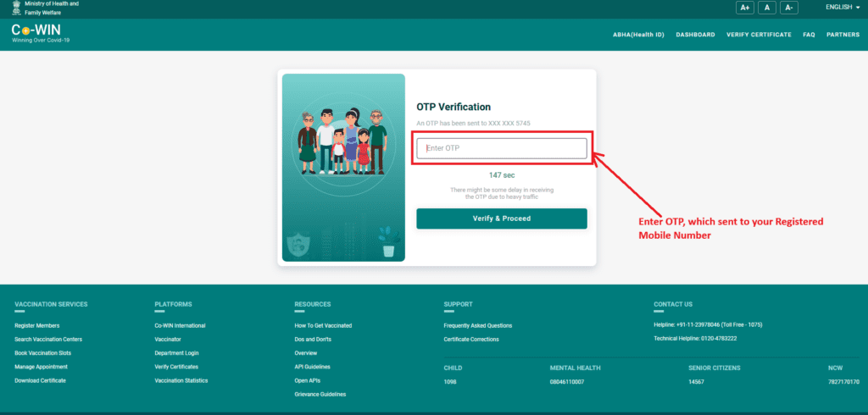The height and width of the screenshot is (415, 868).
Task: Go to DASHBOARD in navigation
Action: 695,35
